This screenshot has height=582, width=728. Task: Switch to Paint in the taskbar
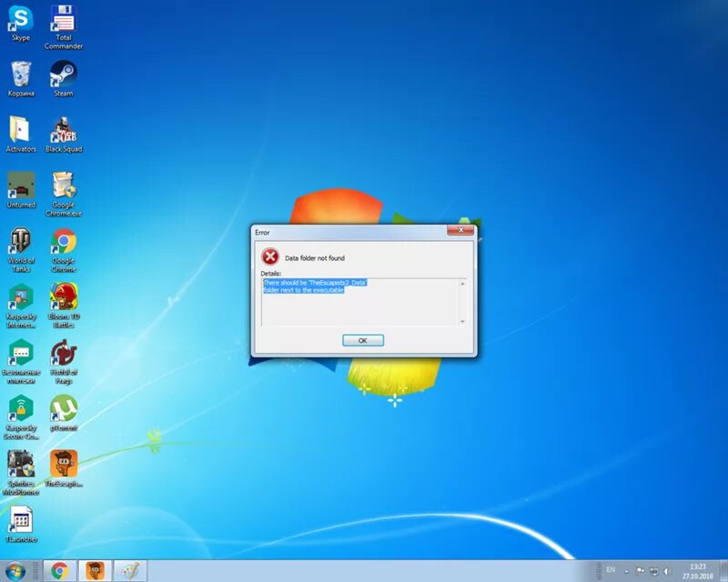point(130,571)
